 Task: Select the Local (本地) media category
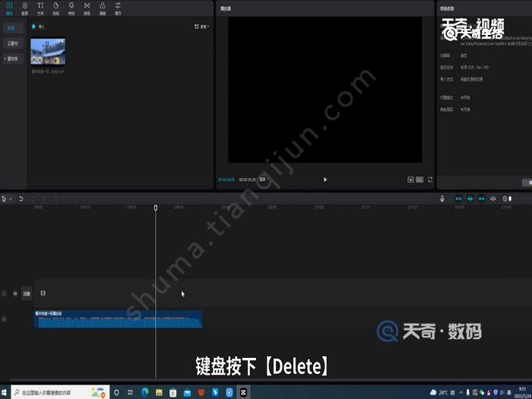tap(13, 28)
